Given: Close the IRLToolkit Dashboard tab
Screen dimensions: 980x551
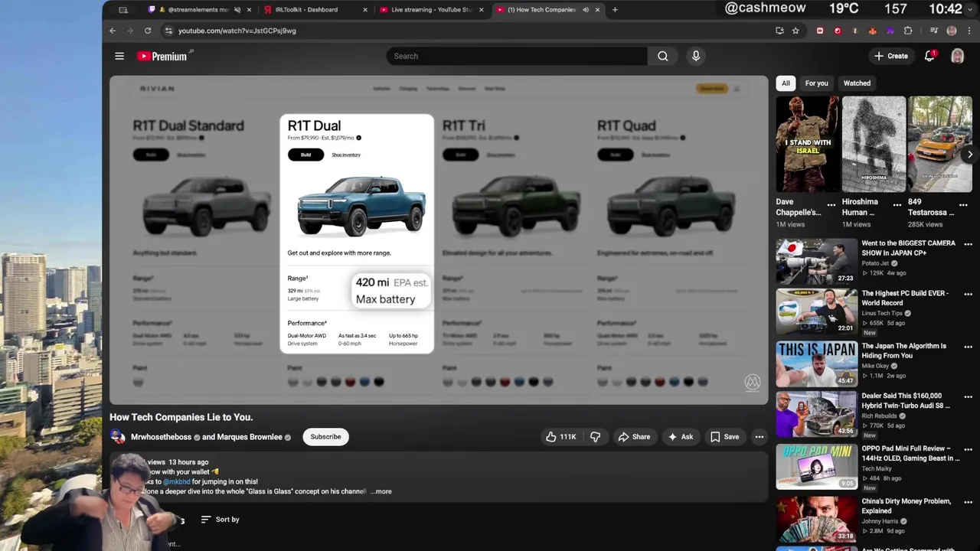Looking at the screenshot, I should pyautogui.click(x=364, y=10).
